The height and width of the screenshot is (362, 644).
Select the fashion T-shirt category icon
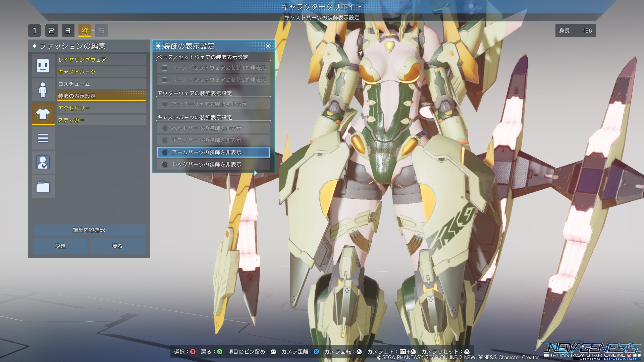tap(43, 114)
